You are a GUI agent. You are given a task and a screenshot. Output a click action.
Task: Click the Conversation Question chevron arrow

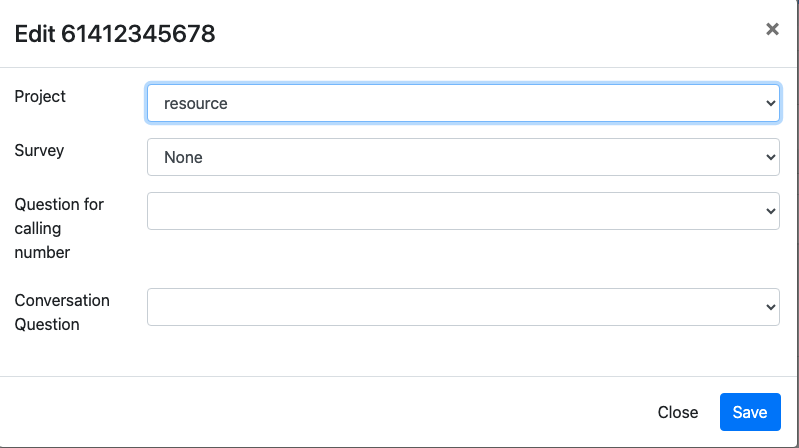click(x=770, y=307)
